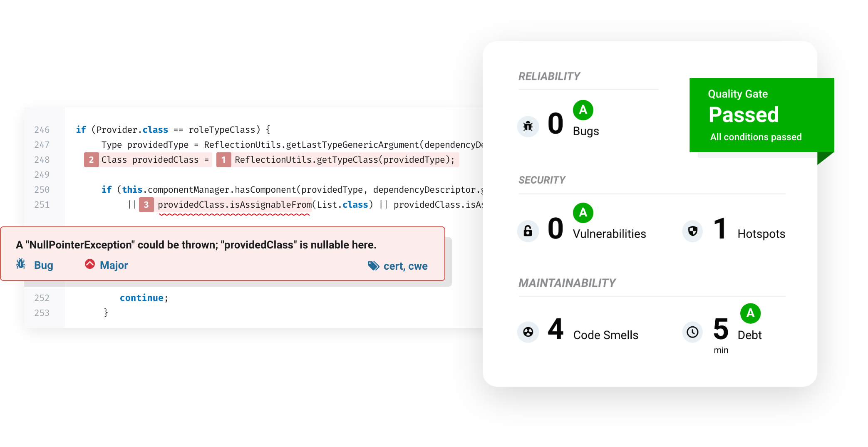868x447 pixels.
Task: Select issue flow marker number 2
Action: 91,160
